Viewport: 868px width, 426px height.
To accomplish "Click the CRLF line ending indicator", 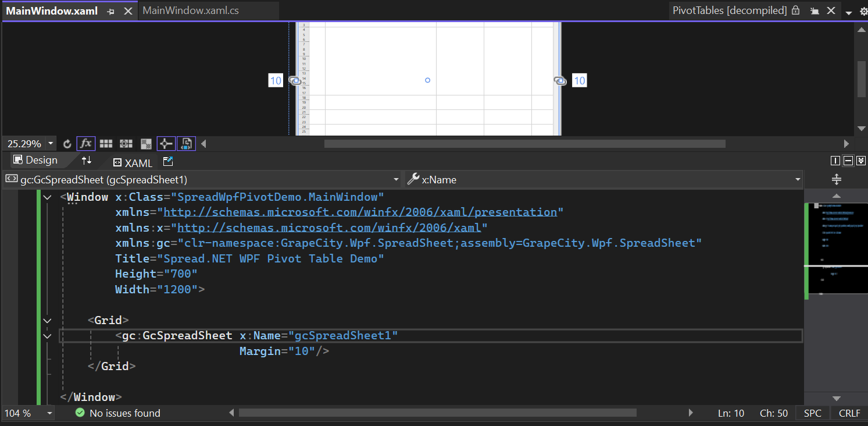I will [x=849, y=413].
